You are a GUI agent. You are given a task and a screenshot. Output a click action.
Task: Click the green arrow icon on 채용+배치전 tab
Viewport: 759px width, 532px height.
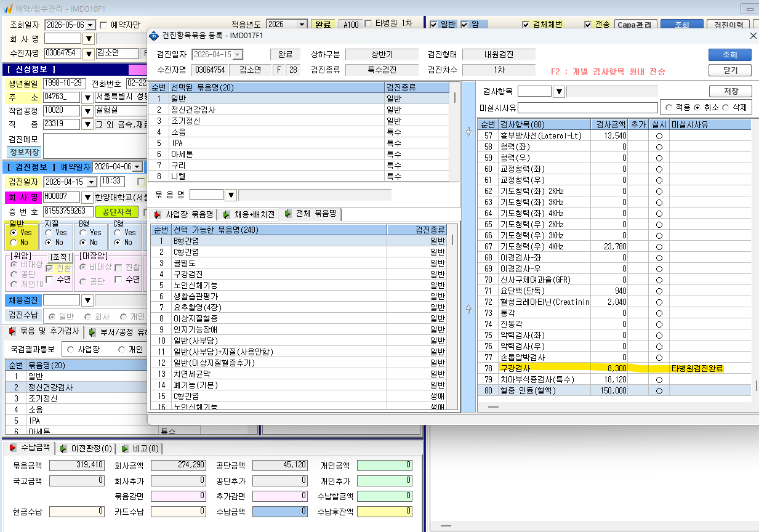(x=227, y=215)
